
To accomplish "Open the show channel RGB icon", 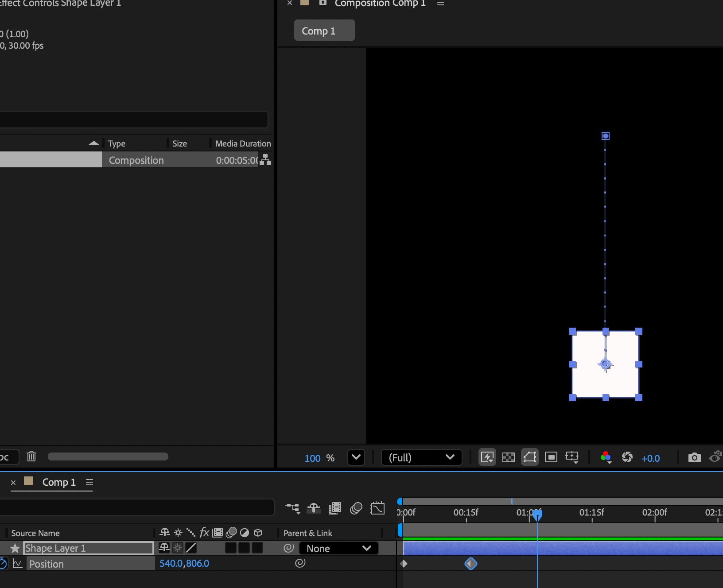I will click(606, 457).
